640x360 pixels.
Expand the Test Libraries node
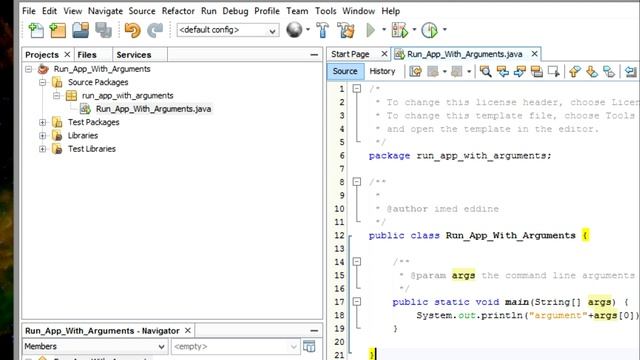(x=42, y=149)
